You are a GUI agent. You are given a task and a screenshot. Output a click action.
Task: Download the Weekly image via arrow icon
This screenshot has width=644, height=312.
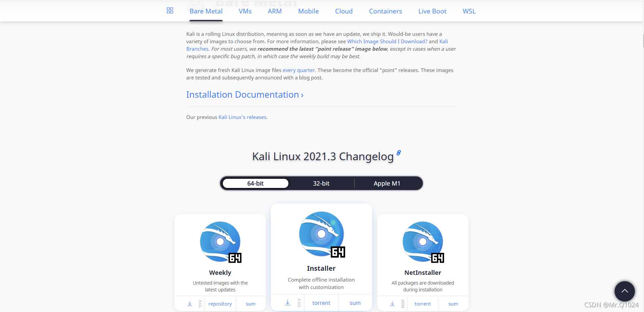point(190,304)
